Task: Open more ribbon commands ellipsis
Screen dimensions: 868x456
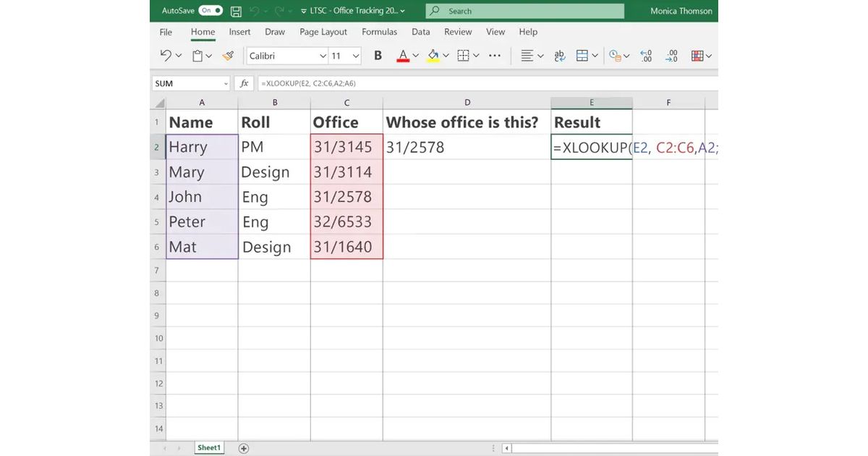Action: [x=495, y=56]
